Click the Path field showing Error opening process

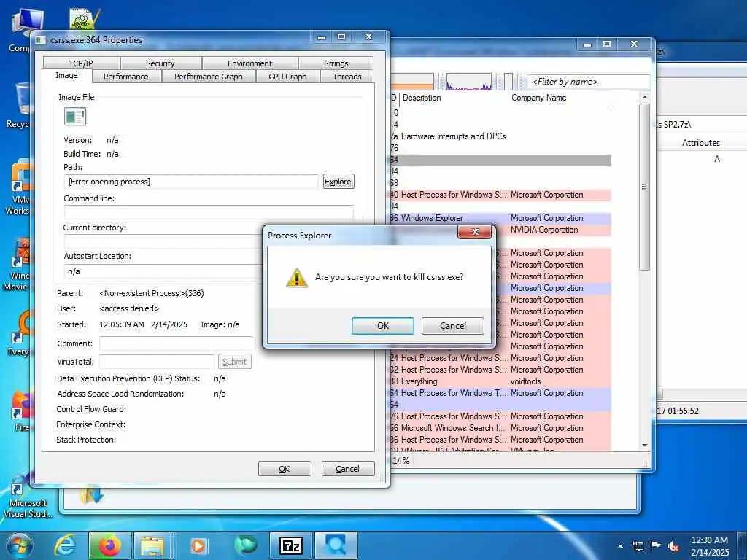click(191, 182)
